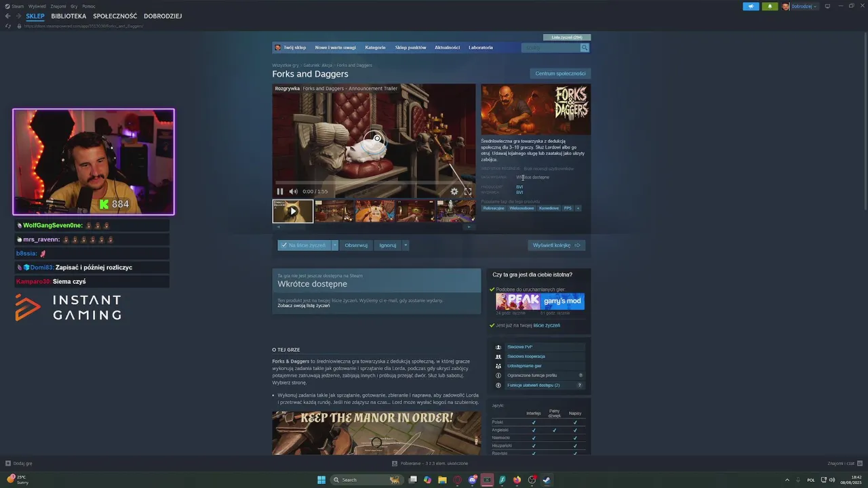The image size is (868, 488).
Task: Click the trailer progress seek bar
Action: coord(374,183)
